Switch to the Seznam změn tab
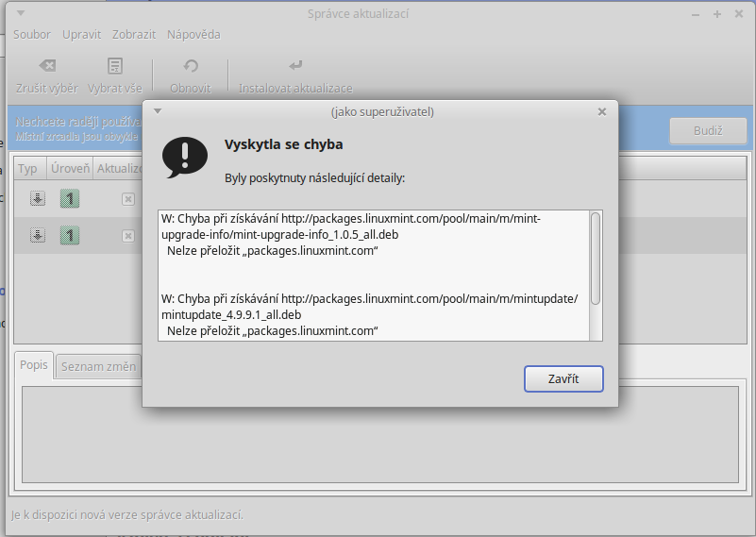Viewport: 756px width, 537px height. 99,366
